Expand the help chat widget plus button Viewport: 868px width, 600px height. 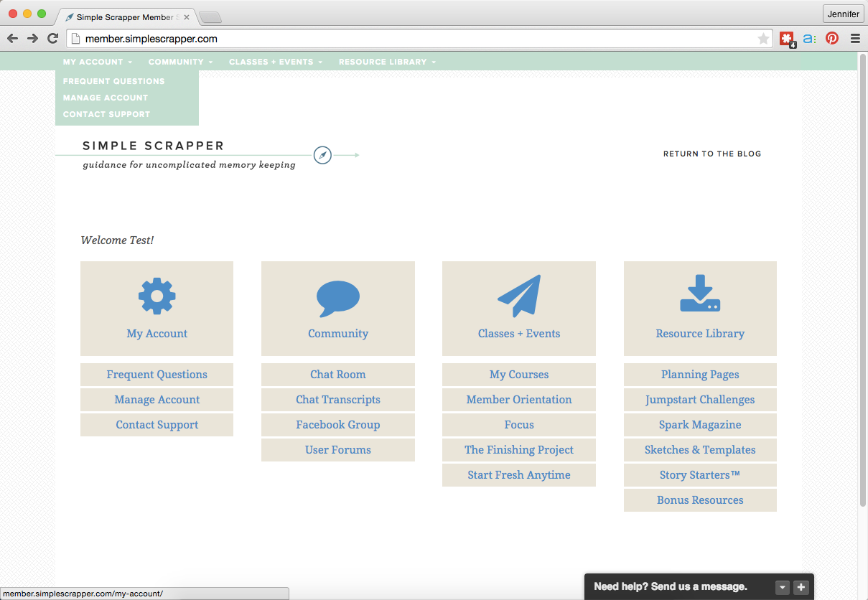801,587
